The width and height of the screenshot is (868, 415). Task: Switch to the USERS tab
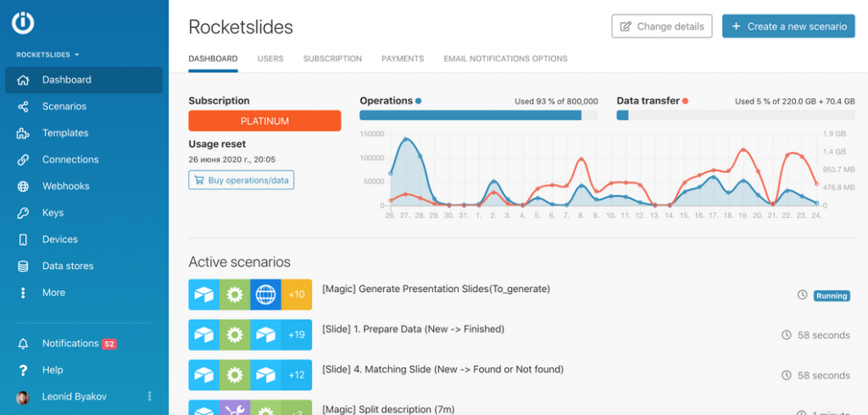[x=270, y=59]
